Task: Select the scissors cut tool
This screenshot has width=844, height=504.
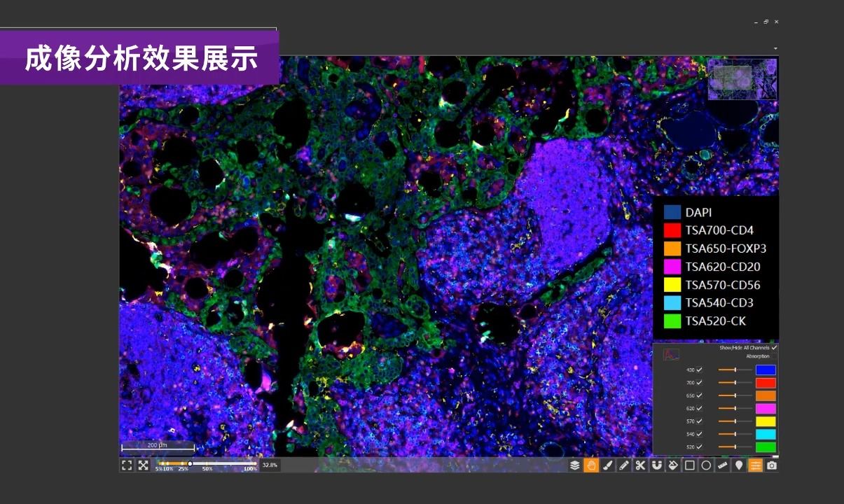Action: pos(640,465)
